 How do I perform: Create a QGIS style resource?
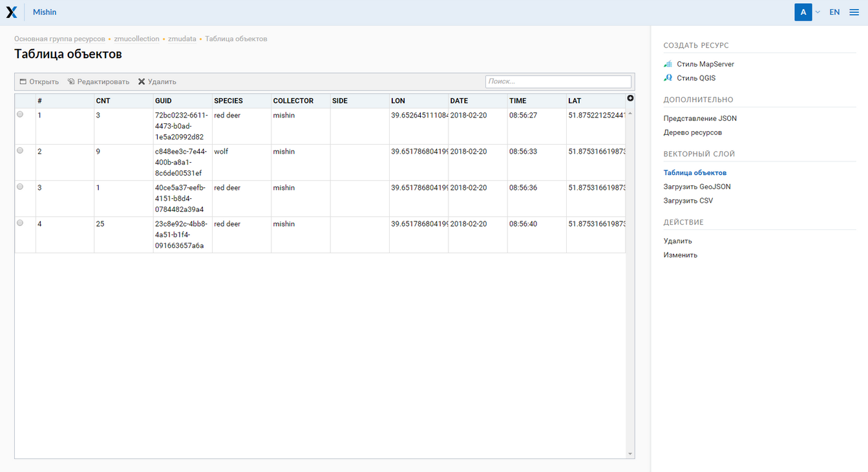695,78
